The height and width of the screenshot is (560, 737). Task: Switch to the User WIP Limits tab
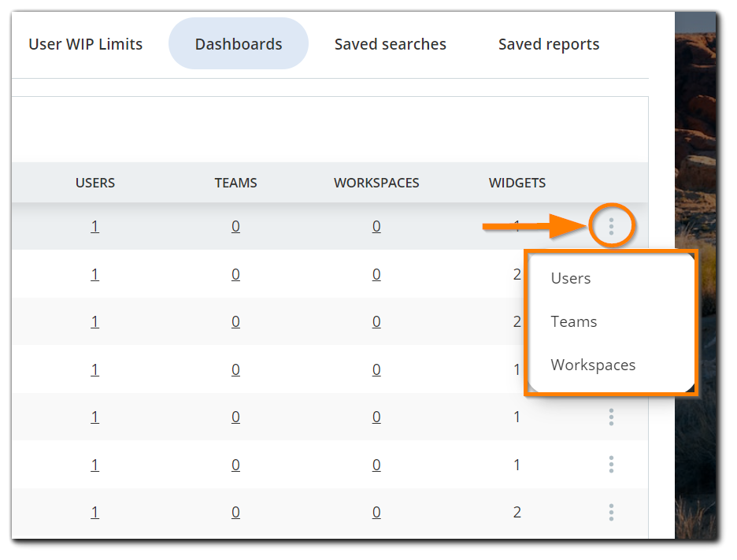click(x=85, y=44)
